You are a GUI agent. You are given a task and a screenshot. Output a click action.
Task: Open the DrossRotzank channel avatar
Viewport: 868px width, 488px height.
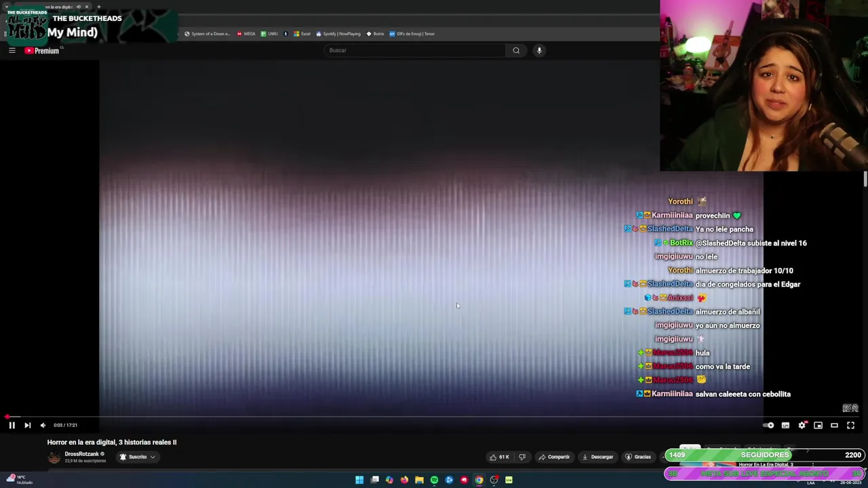(x=54, y=457)
